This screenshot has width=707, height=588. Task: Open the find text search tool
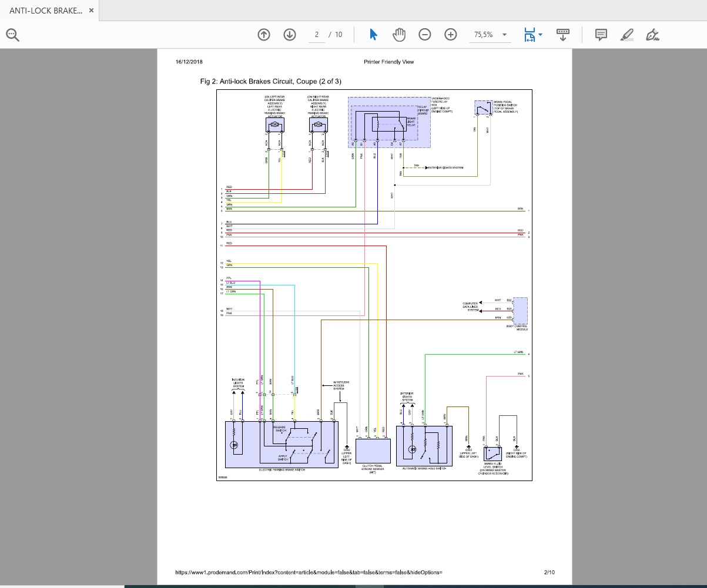coord(12,35)
